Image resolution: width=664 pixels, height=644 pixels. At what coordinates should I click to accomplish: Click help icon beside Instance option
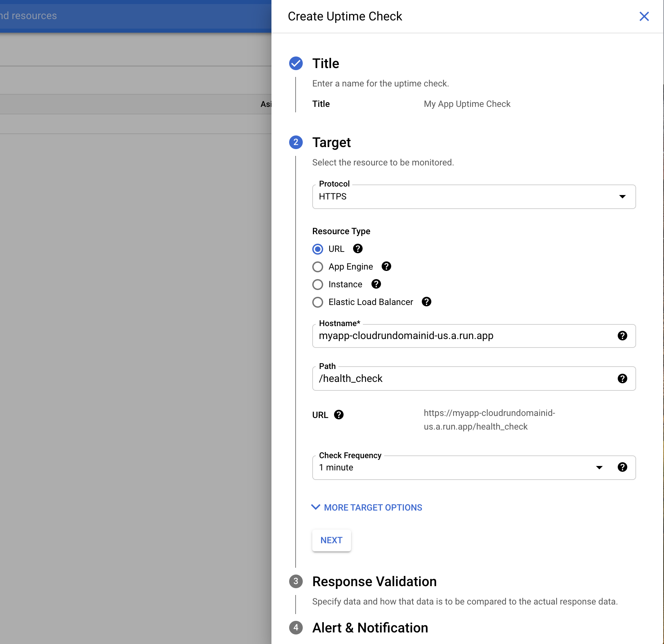(x=376, y=284)
